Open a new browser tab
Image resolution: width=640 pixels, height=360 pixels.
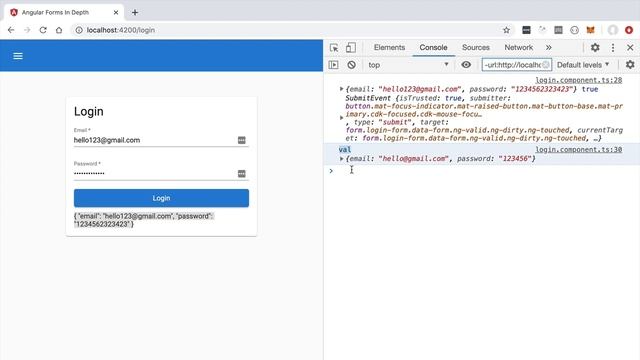pyautogui.click(x=135, y=13)
